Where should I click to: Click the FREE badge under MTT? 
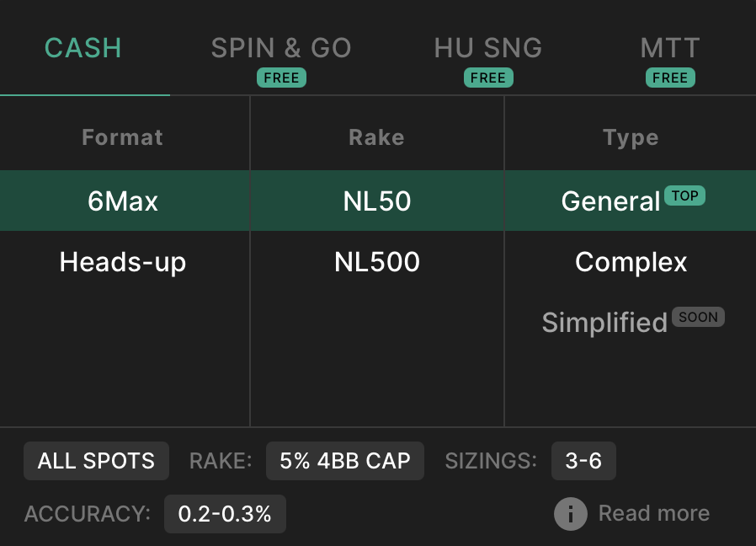pos(670,78)
